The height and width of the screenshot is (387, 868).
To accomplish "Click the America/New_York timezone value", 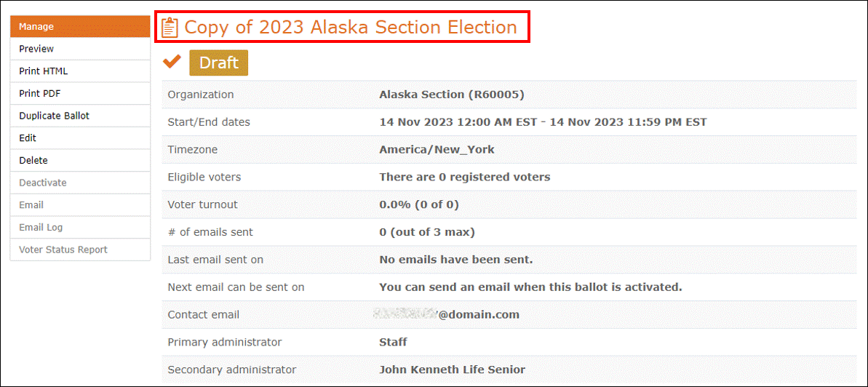I will [437, 150].
